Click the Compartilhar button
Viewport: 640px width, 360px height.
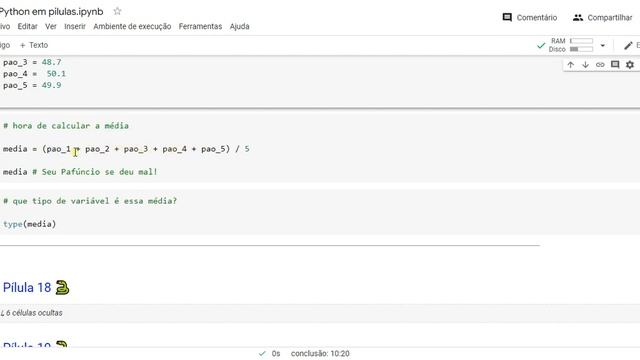602,18
